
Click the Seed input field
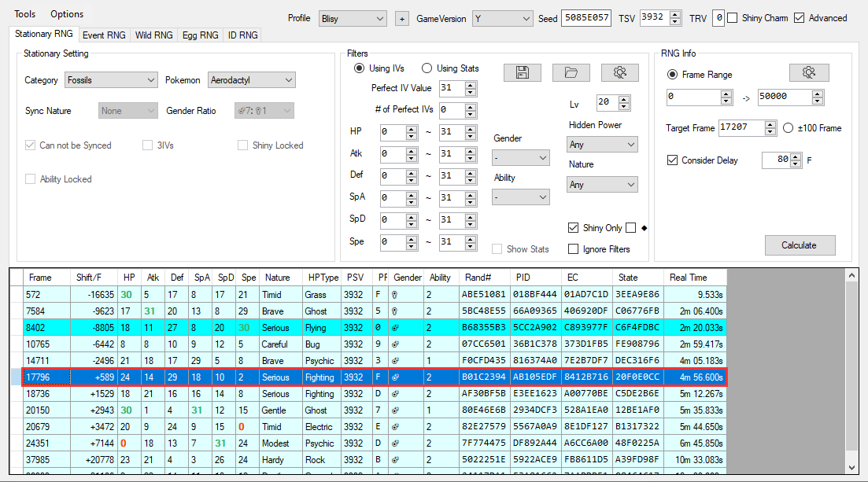click(586, 18)
